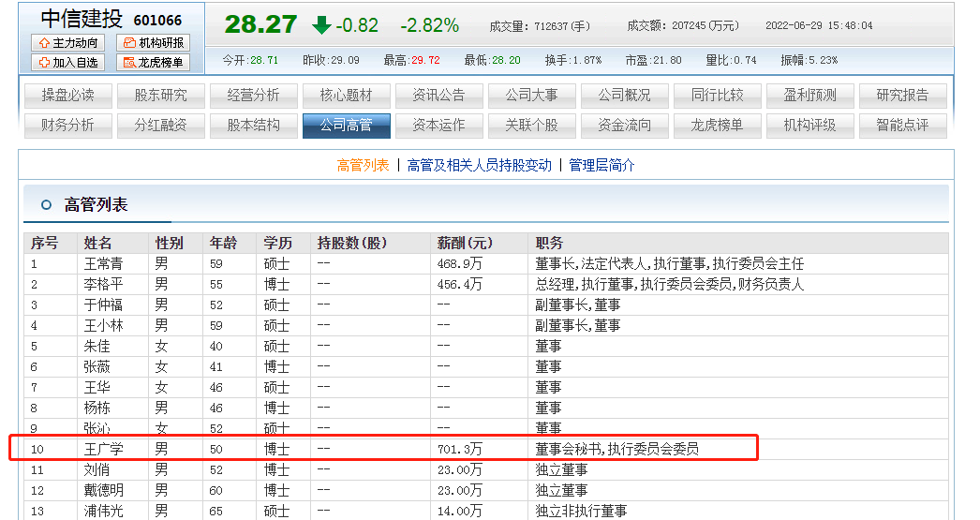Viewport: 980px width, 520px height.
Task: Click the 主力动向 button
Action: pyautogui.click(x=68, y=42)
